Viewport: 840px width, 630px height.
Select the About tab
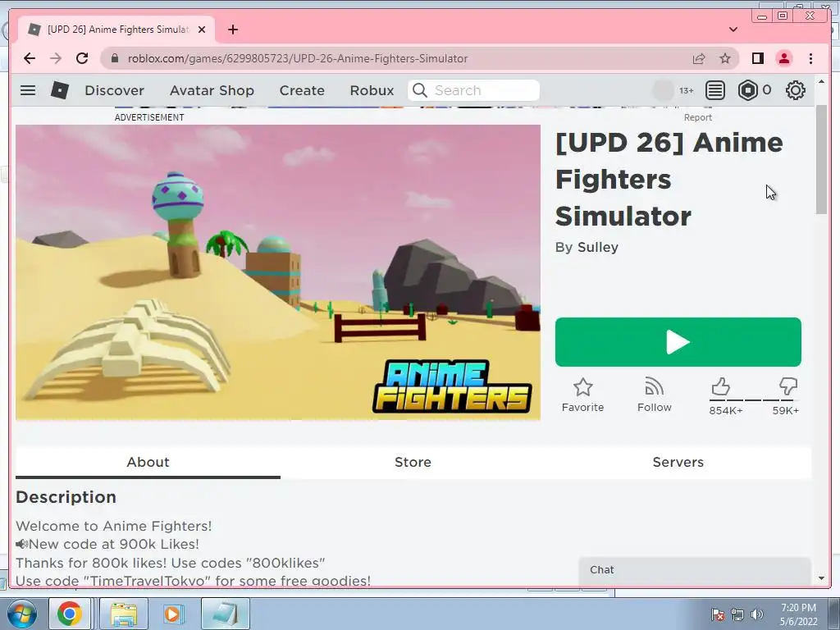point(148,462)
